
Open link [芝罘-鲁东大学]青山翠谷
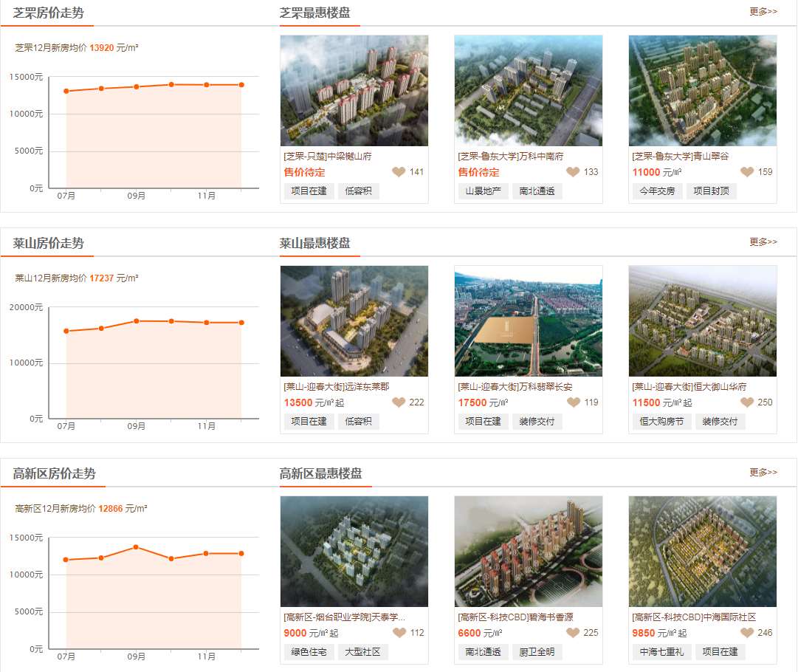click(681, 157)
